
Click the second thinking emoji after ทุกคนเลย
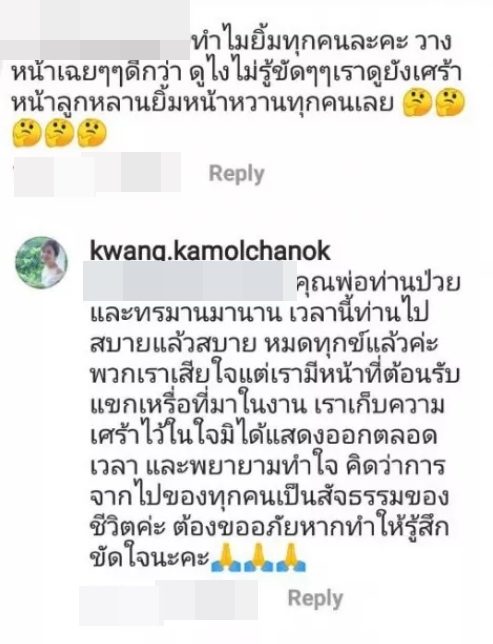point(450,104)
